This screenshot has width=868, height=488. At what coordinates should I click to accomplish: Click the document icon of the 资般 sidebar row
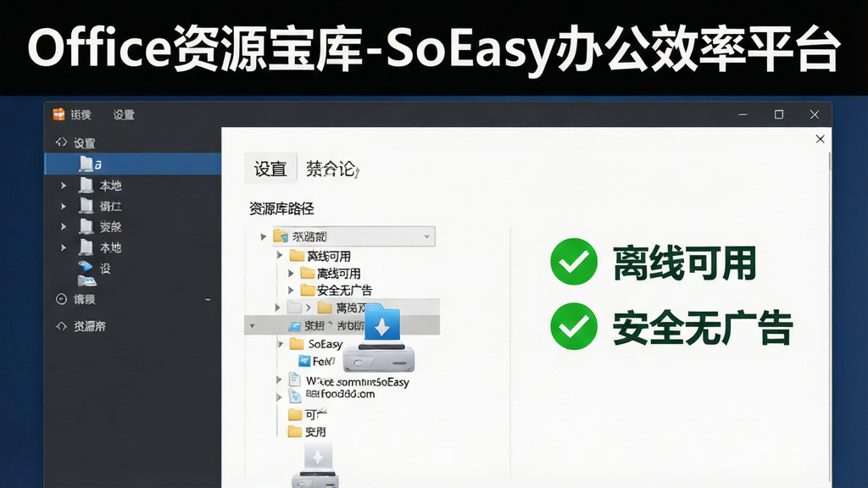pos(86,226)
